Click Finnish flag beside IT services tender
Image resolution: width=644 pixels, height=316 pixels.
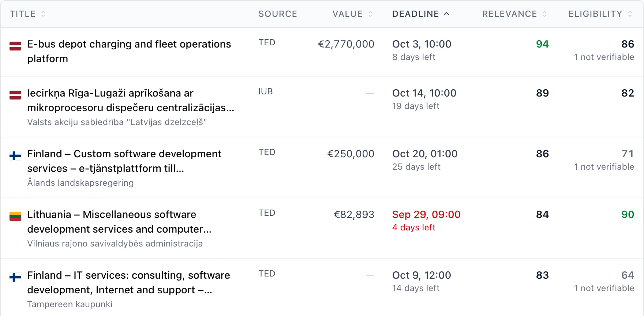[15, 277]
